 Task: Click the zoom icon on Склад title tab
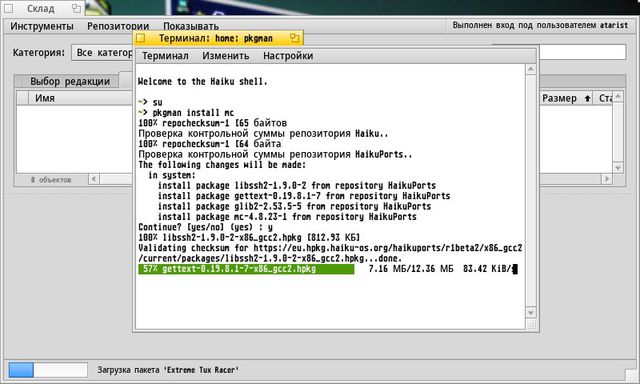[76, 8]
